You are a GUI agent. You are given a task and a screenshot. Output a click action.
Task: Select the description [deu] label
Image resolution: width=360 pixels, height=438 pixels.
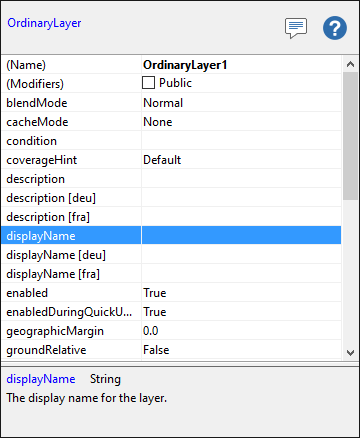(x=51, y=198)
